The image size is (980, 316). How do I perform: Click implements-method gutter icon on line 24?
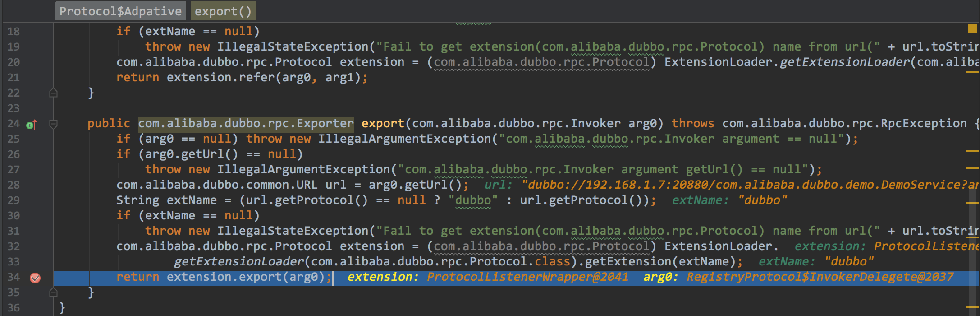(x=32, y=125)
